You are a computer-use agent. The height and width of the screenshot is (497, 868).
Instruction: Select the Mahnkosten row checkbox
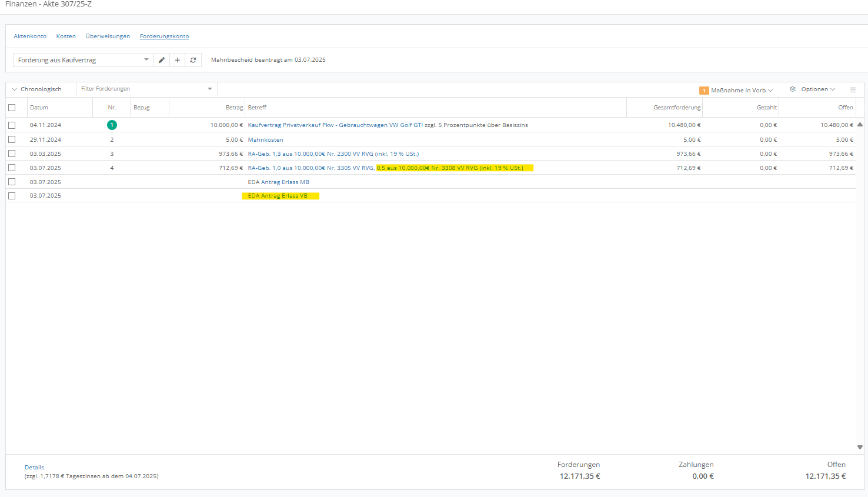click(12, 140)
